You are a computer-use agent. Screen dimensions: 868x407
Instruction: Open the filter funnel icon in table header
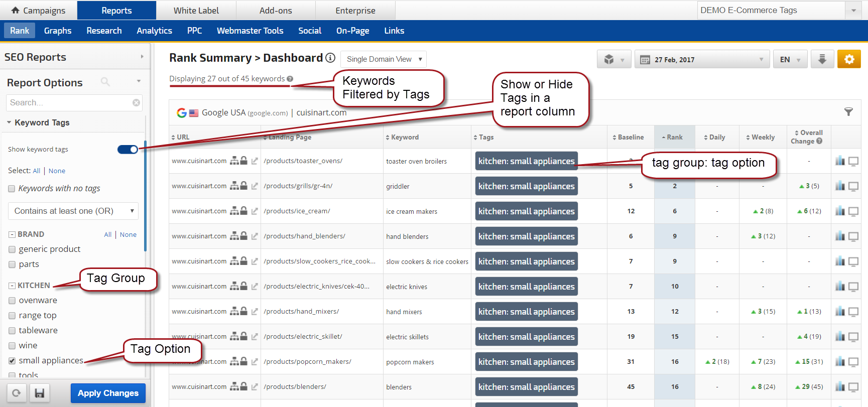click(848, 112)
